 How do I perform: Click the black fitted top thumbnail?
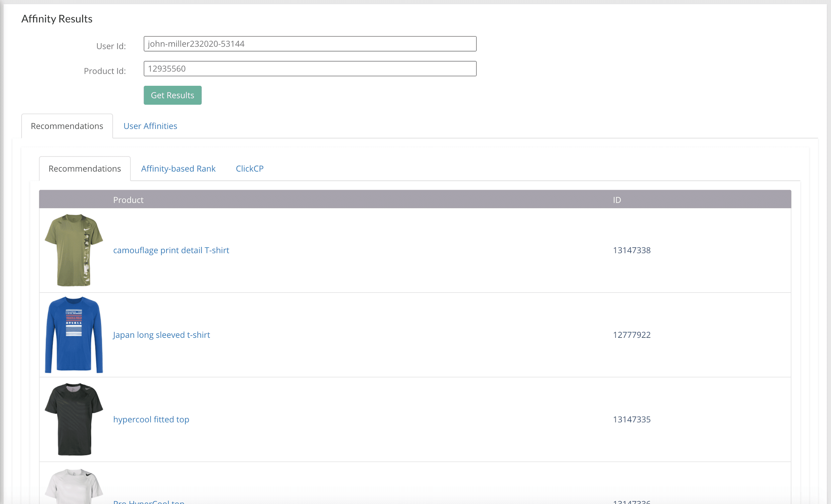[x=74, y=419]
